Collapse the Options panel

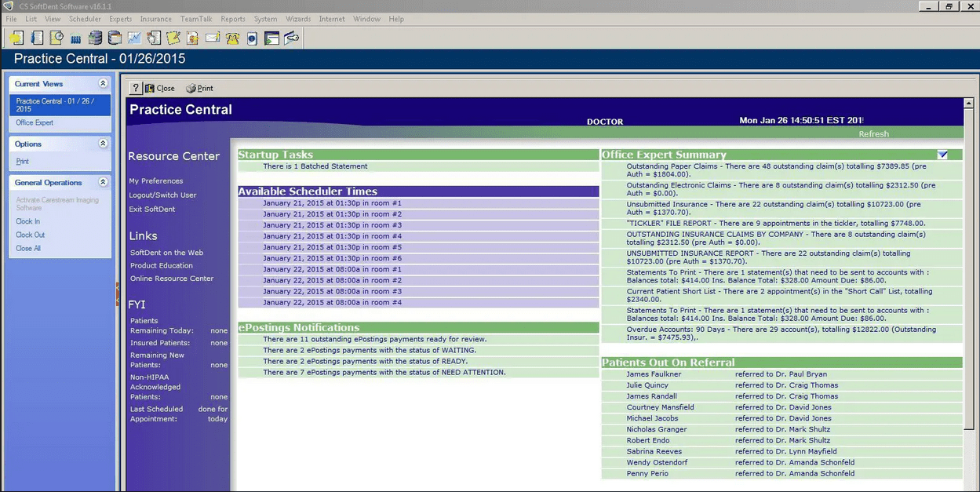103,144
